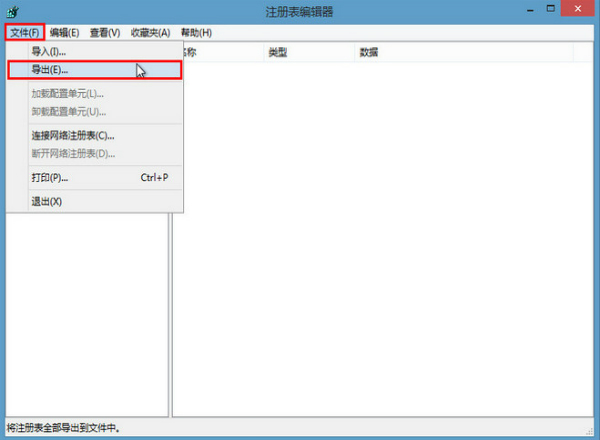Choose 导入(I)... from the file menu
Viewport: 600px width, 440px height.
point(95,51)
